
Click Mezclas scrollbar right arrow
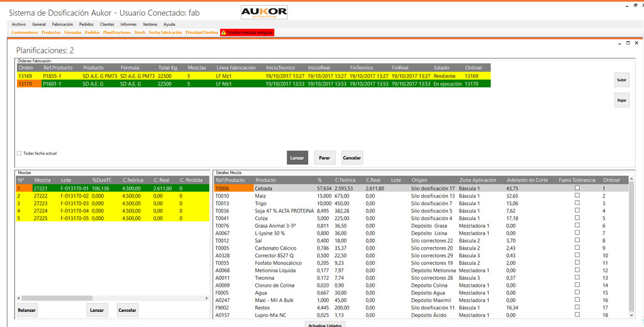coord(207,297)
